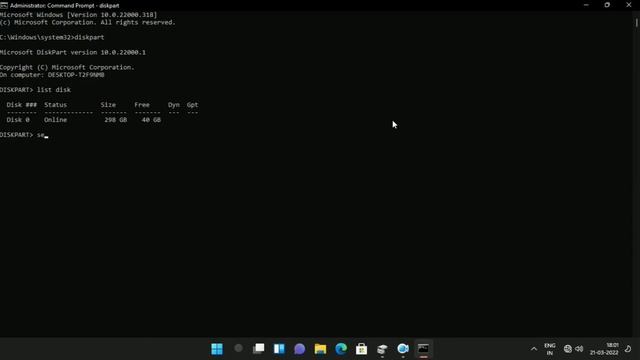Screen dimensions: 640x360
Task: Click the 'Gpt' column header
Action: (x=192, y=105)
